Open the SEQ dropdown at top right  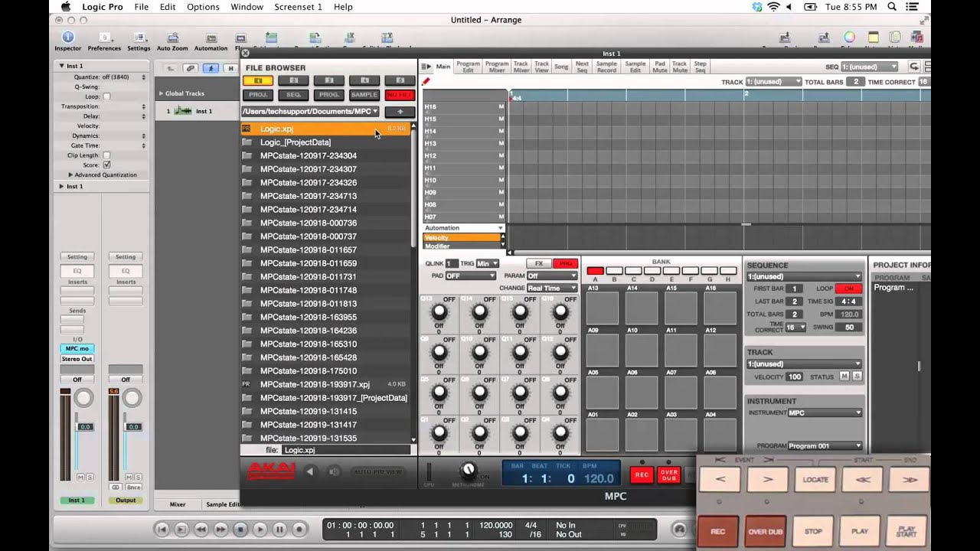[x=870, y=67]
